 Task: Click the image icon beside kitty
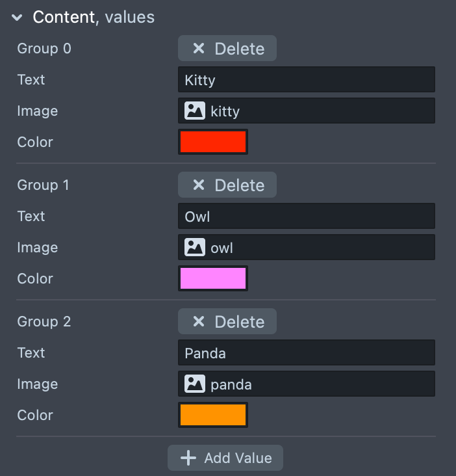click(x=195, y=111)
